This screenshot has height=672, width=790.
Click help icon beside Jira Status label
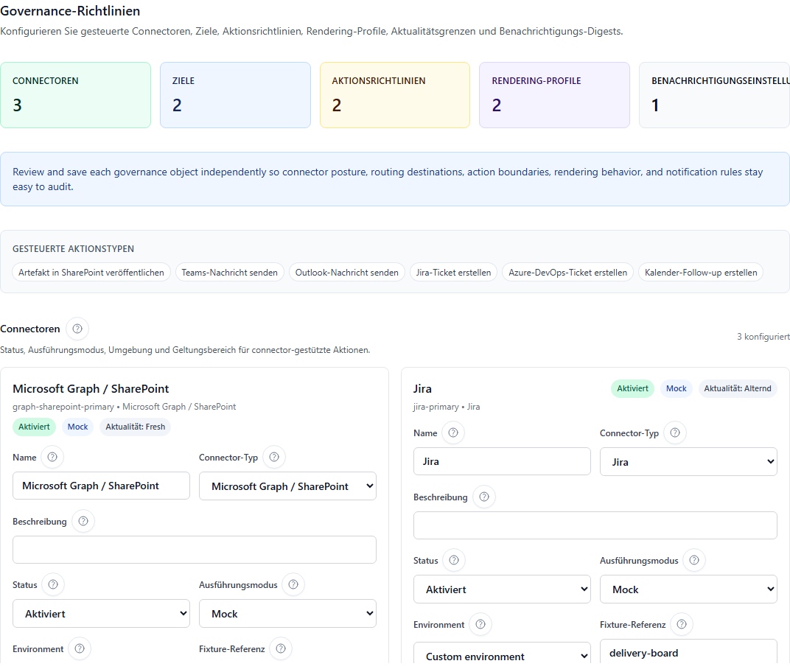tap(454, 561)
